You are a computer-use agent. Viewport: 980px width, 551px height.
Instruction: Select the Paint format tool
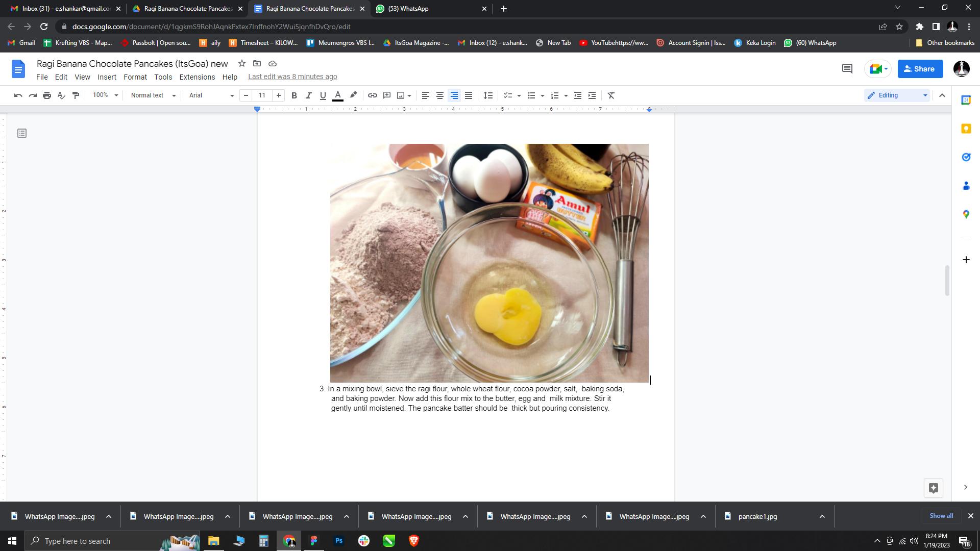click(76, 95)
